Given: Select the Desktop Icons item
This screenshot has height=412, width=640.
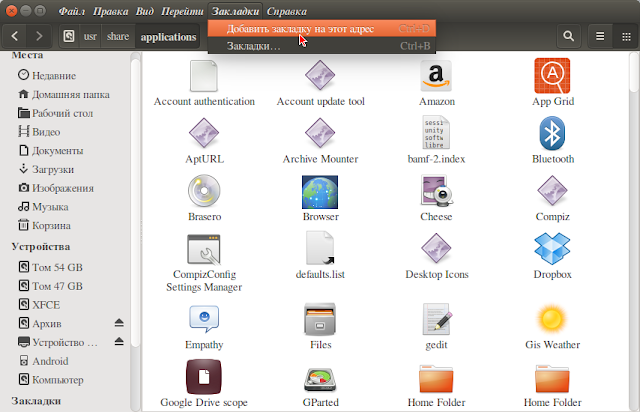Looking at the screenshot, I should click(x=436, y=248).
